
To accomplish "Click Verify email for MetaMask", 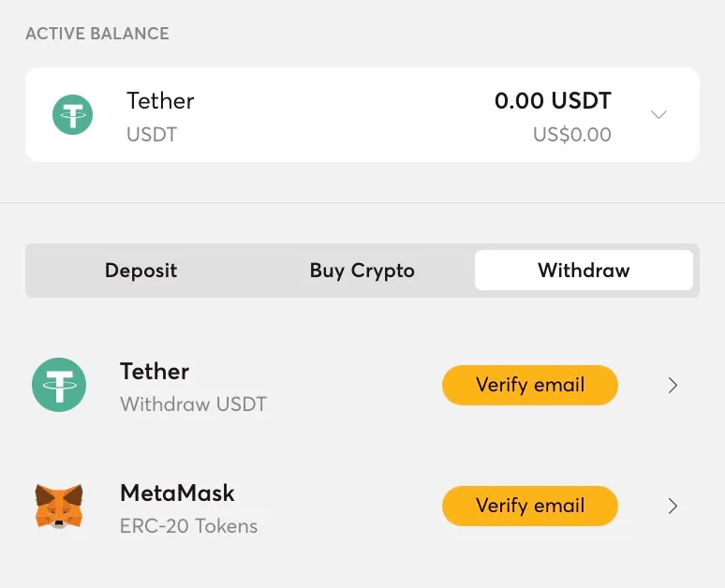I will click(530, 506).
